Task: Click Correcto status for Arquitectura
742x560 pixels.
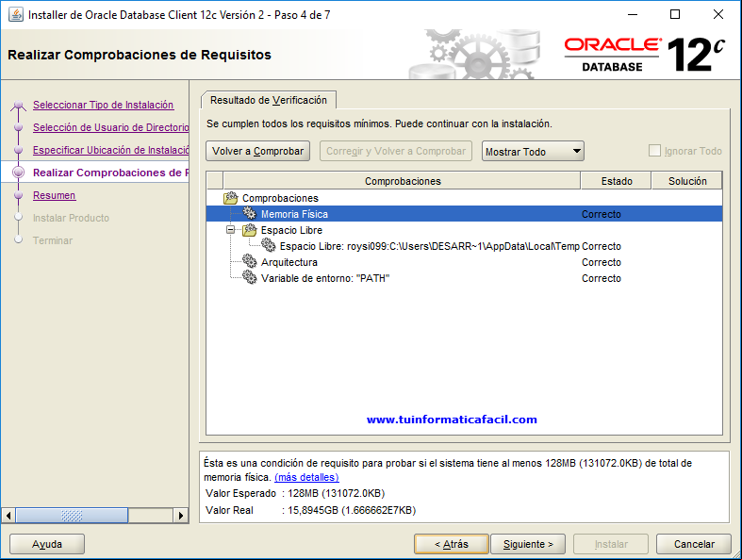Action: tap(602, 262)
